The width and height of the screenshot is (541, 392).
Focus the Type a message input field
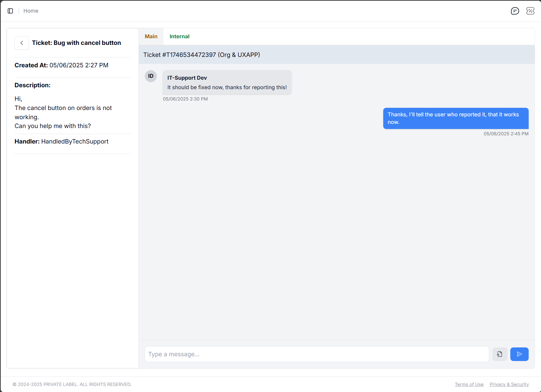click(317, 354)
